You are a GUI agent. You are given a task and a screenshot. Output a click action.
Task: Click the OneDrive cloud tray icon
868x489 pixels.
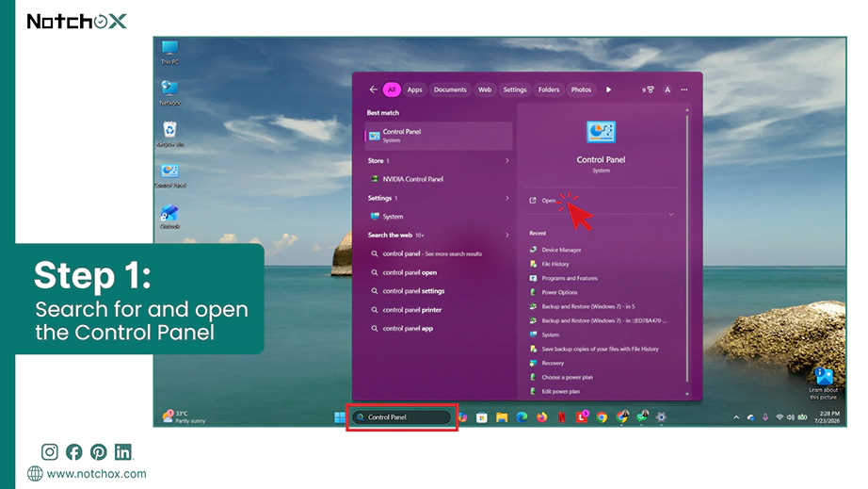(750, 417)
